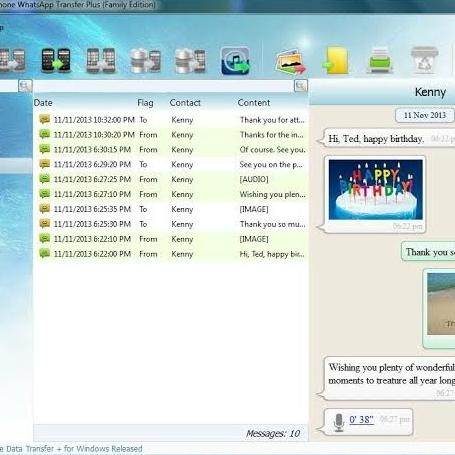Select message dated 11/11/2013 10:30:20 PM
455x455 pixels.
click(x=172, y=135)
